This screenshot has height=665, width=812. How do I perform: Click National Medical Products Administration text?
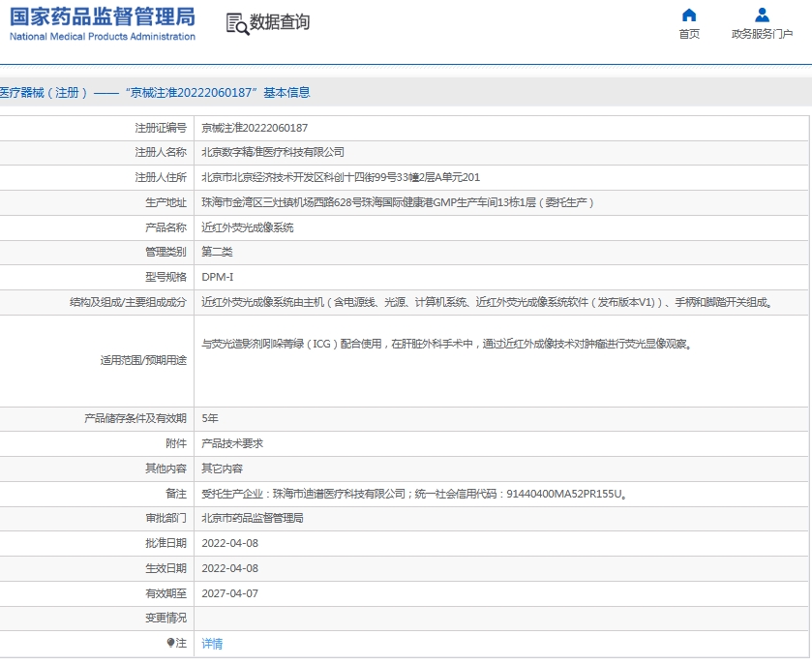pyautogui.click(x=103, y=36)
